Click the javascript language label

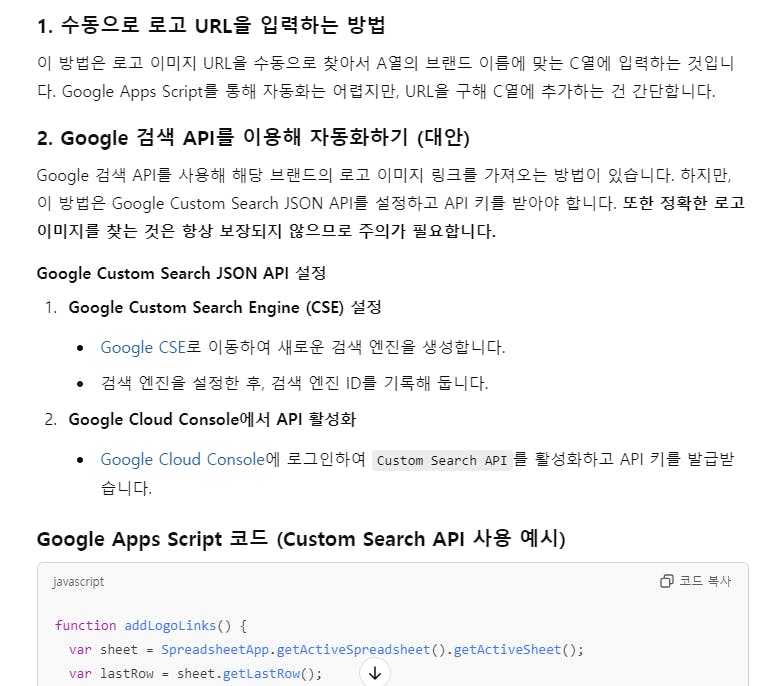click(78, 581)
